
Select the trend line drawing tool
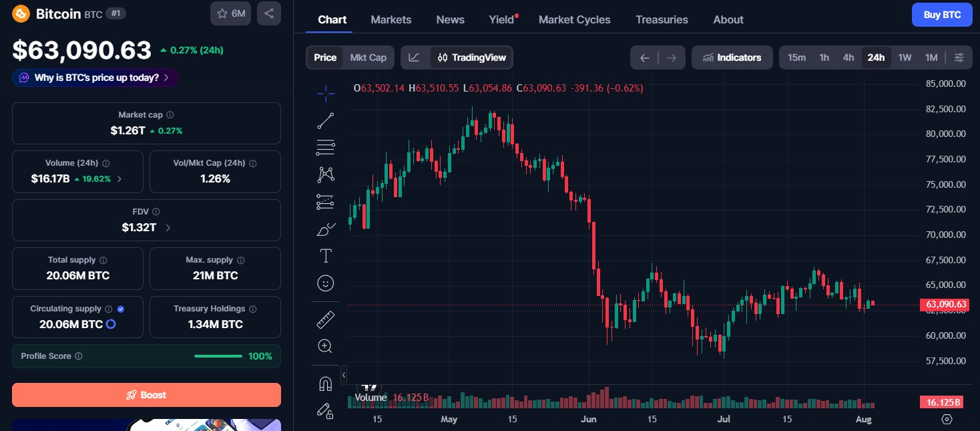click(x=326, y=121)
